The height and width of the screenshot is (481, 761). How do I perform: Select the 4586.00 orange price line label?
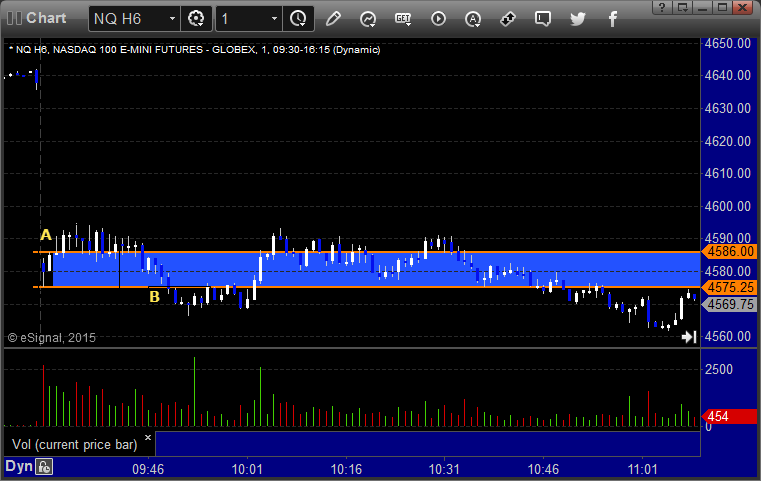click(x=729, y=251)
